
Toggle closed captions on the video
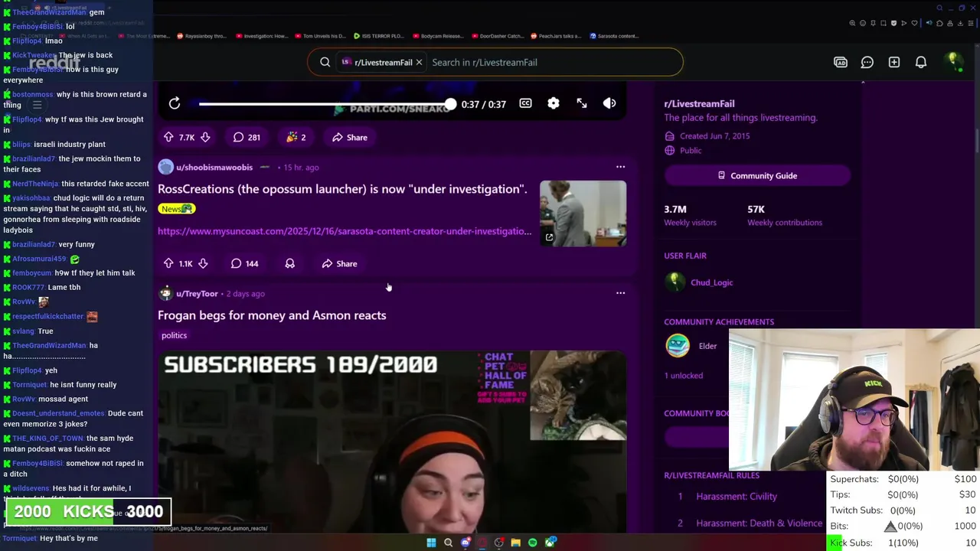pyautogui.click(x=525, y=103)
